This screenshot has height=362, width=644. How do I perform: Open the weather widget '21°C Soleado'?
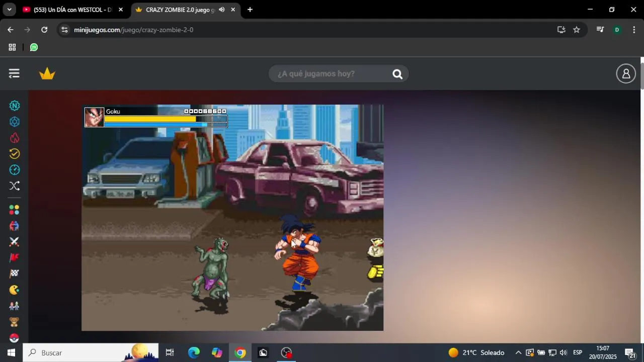coord(476,352)
